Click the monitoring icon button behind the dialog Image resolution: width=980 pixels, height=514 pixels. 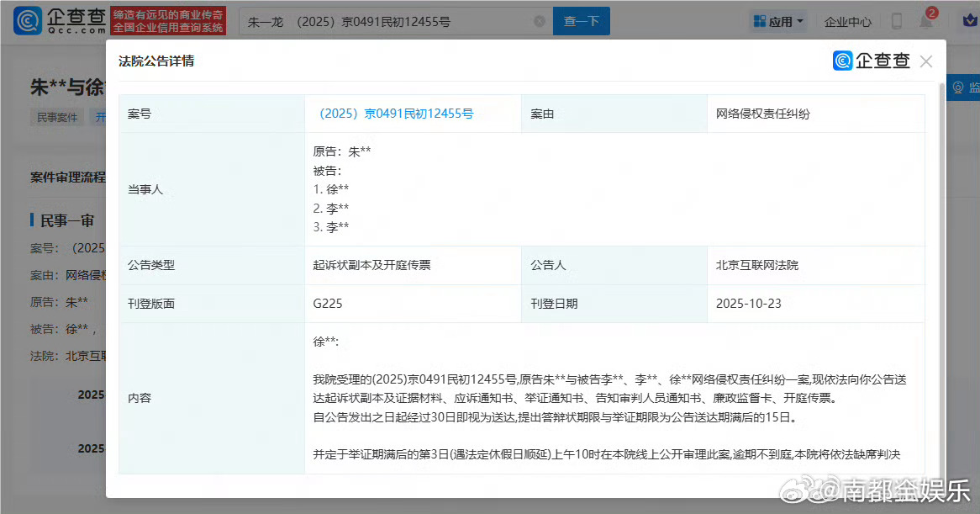pos(963,87)
